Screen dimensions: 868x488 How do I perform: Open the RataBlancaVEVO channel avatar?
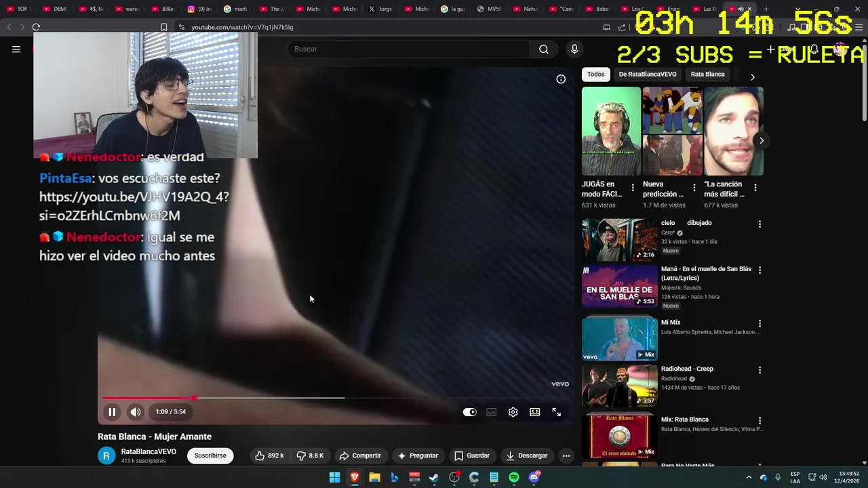click(106, 455)
